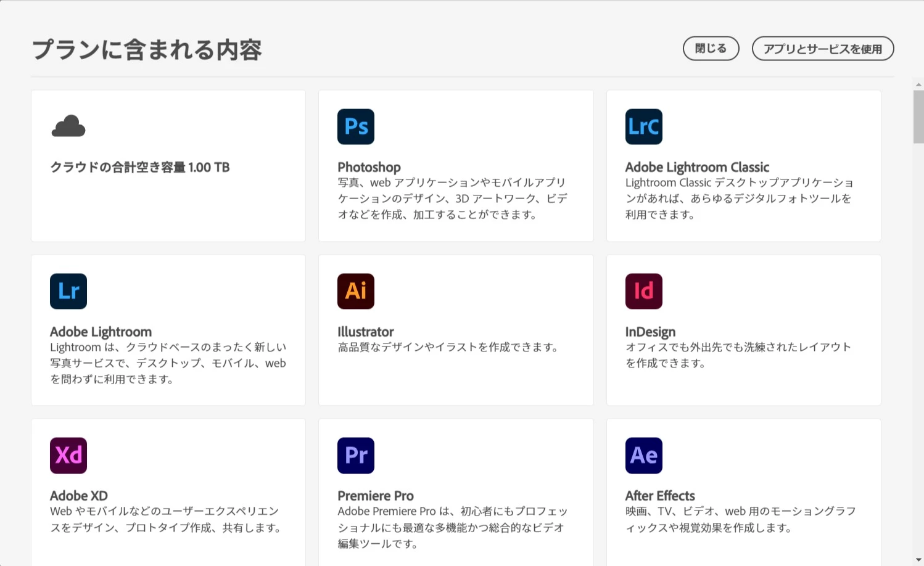The height and width of the screenshot is (566, 924).
Task: Click the After Effects Ae icon
Action: point(644,456)
